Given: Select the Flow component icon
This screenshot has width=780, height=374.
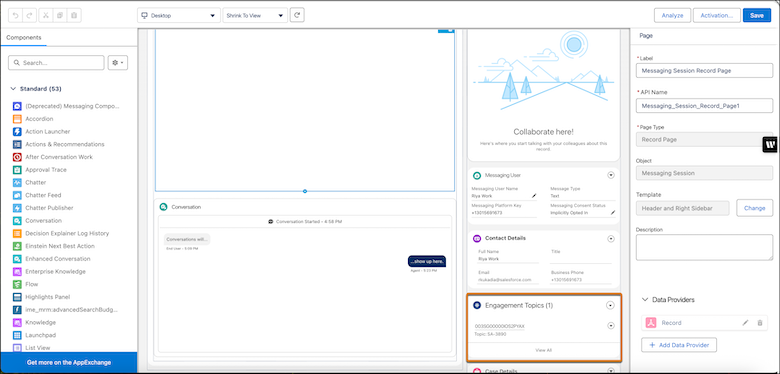Looking at the screenshot, I should point(17,284).
